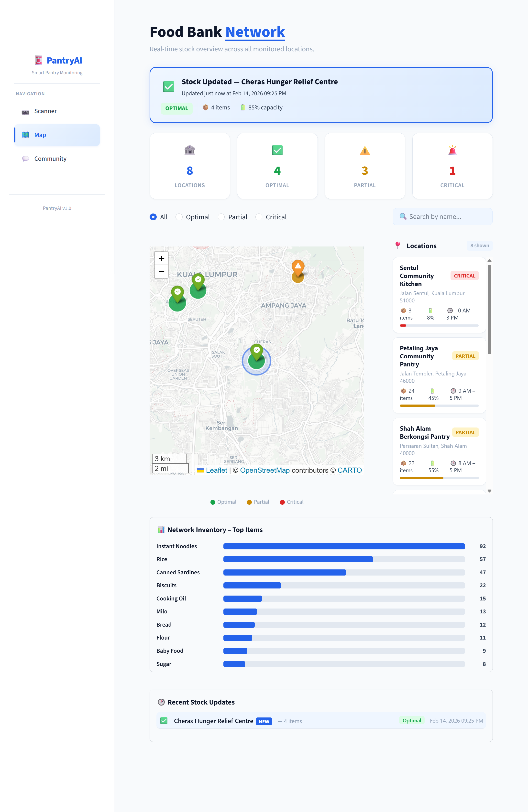Click the Critical siren stat card
This screenshot has height=812, width=528.
[x=452, y=166]
